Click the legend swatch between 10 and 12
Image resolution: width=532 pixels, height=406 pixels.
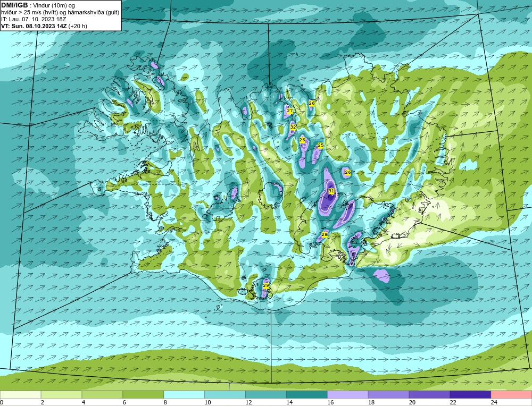tap(225, 395)
